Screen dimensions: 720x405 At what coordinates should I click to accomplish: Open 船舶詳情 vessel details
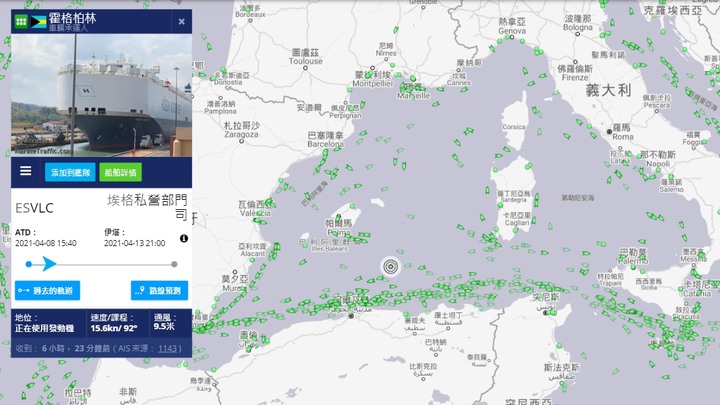click(120, 173)
